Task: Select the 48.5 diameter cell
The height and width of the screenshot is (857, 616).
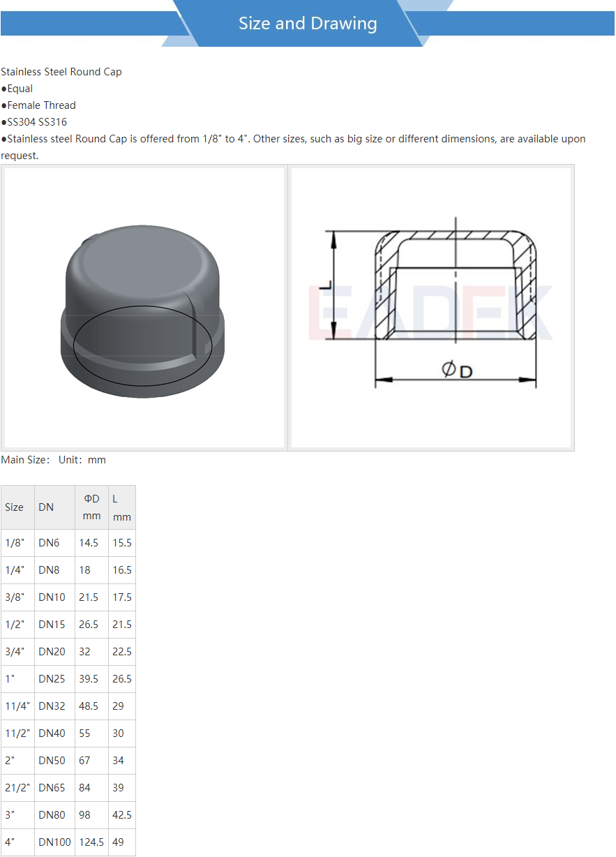Action: (x=92, y=706)
